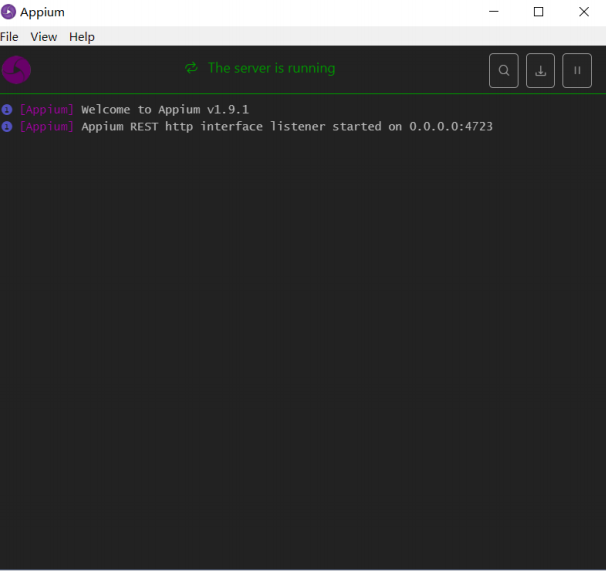Minimize the Appium window
The image size is (606, 571).
pos(494,12)
